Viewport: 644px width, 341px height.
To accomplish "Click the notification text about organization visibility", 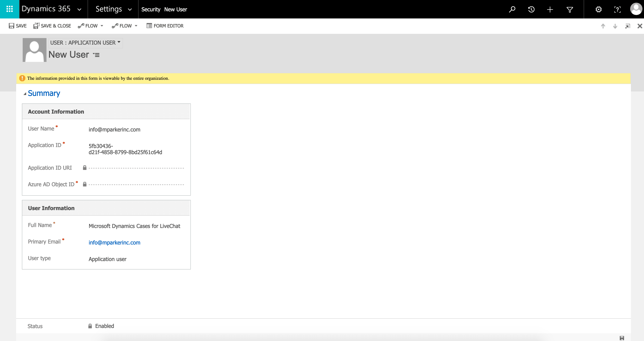I will [98, 78].
